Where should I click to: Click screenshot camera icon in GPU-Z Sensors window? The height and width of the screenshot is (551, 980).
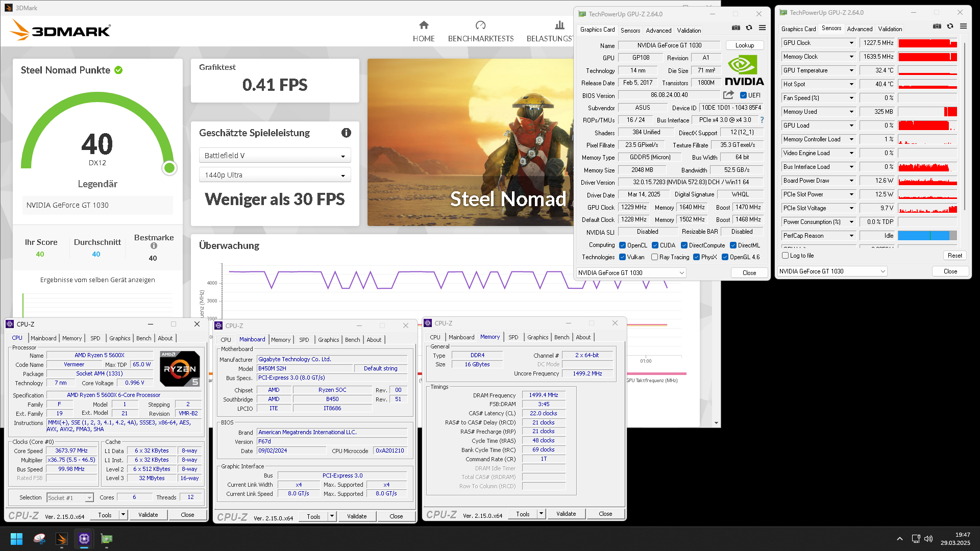tap(937, 27)
